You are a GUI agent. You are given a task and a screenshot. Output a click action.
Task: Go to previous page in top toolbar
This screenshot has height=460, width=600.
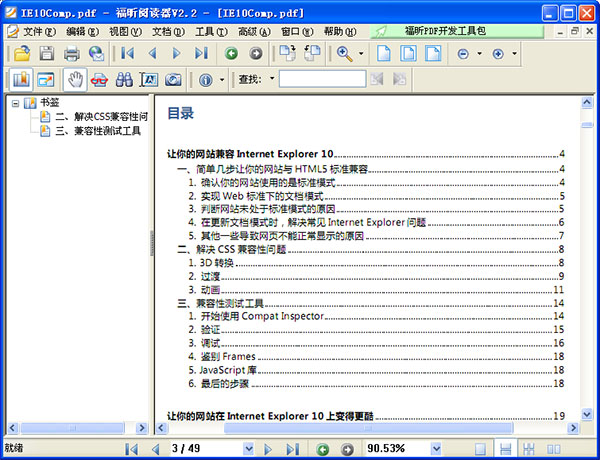153,53
